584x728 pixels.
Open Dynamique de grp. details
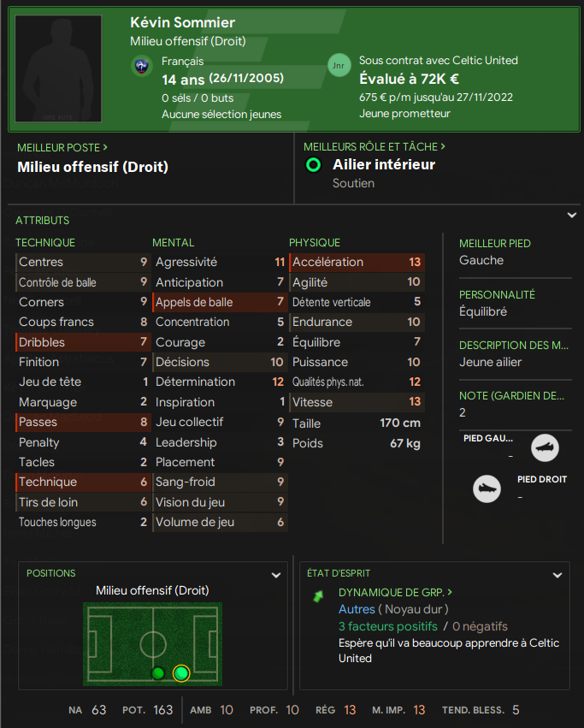tap(395, 592)
